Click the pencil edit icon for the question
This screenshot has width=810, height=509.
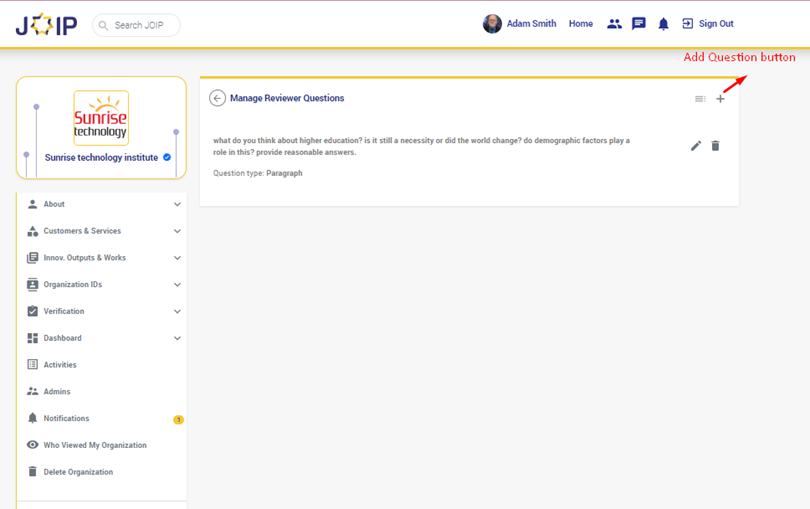tap(696, 146)
